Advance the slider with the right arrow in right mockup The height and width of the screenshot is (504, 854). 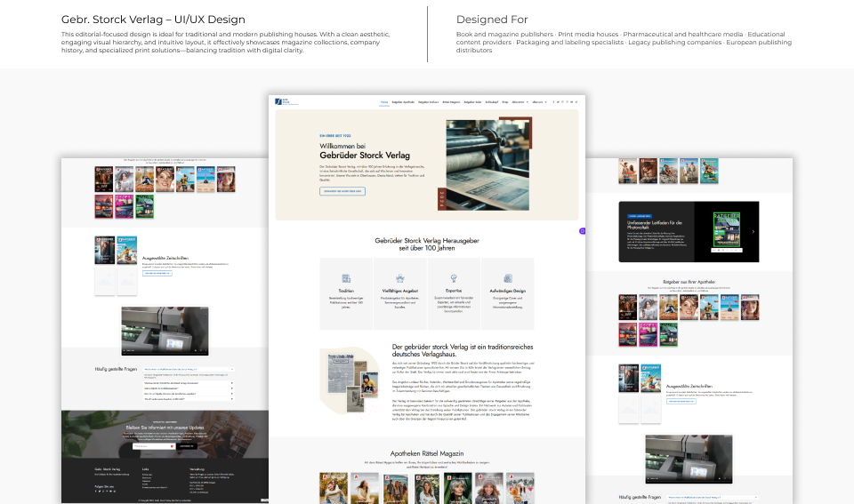(753, 231)
